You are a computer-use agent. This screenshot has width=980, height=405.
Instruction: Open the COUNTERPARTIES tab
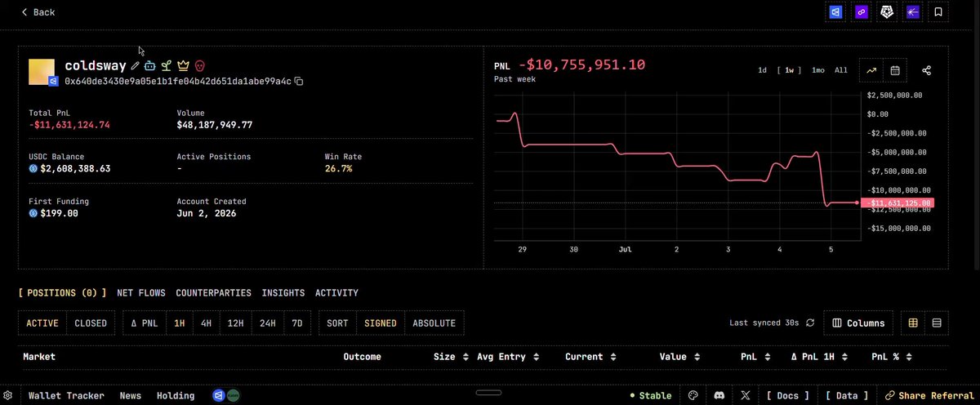click(x=214, y=292)
